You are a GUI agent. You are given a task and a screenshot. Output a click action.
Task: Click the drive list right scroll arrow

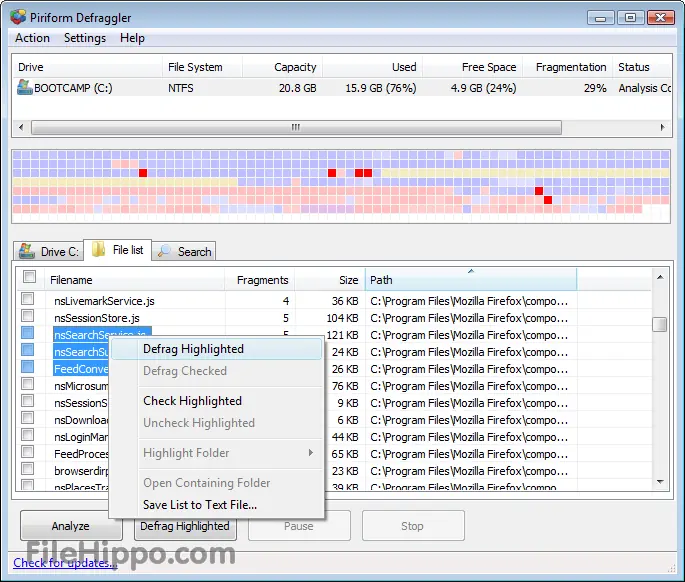(x=663, y=128)
